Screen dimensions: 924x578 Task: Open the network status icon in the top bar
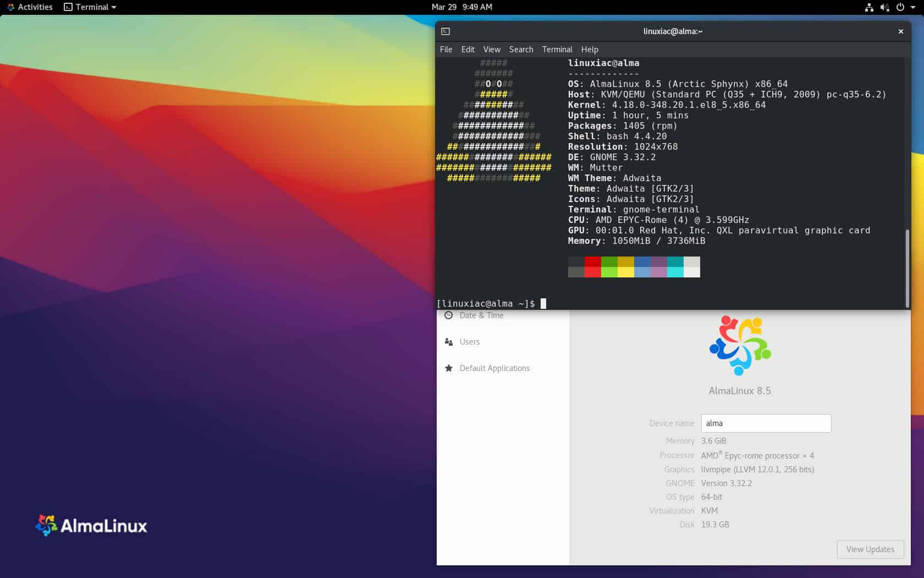(870, 7)
